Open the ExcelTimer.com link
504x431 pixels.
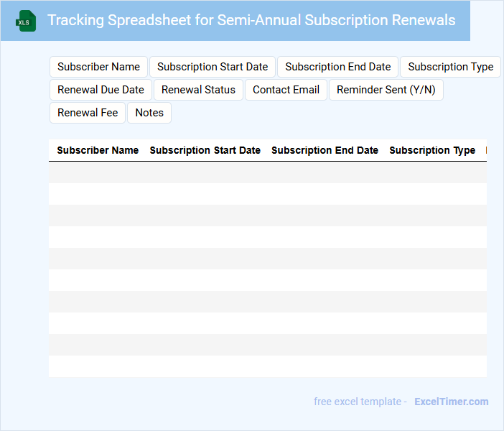(451, 402)
